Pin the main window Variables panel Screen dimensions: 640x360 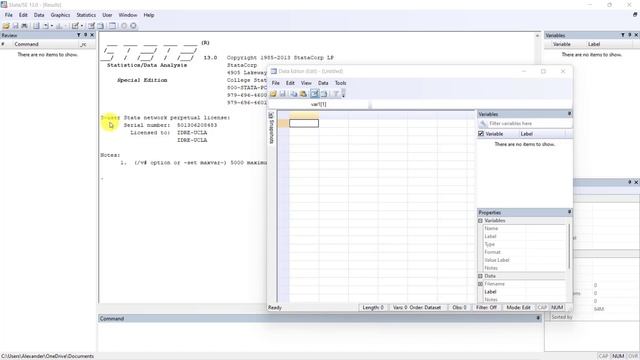(630, 36)
